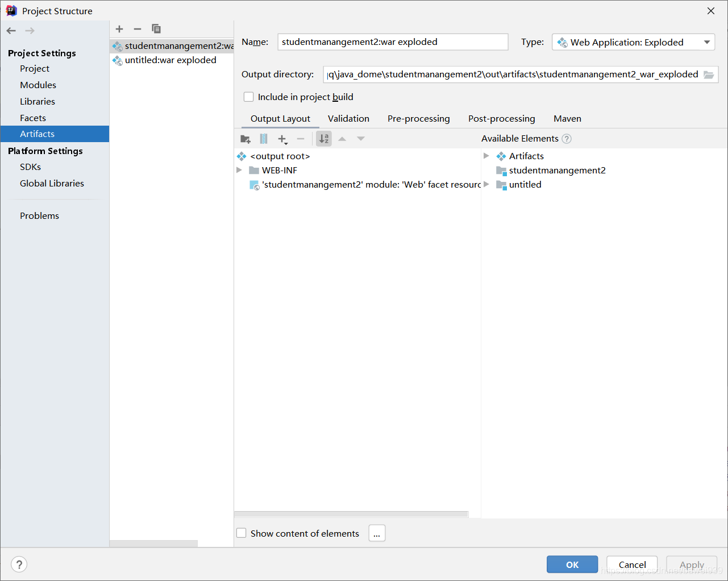
Task: Add a new artifact with the plus icon
Action: click(x=119, y=29)
